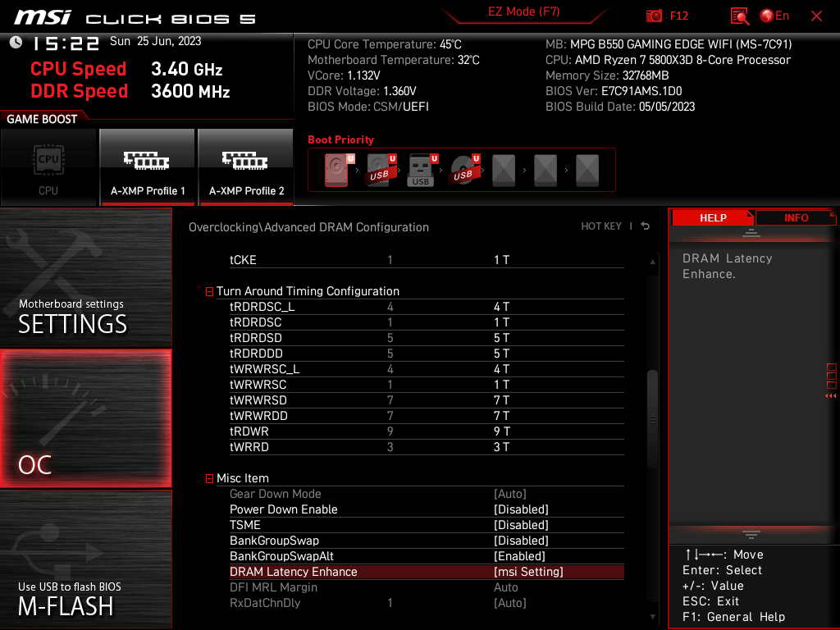The width and height of the screenshot is (840, 630).
Task: Open the OC overclocking section
Action: tap(85, 418)
